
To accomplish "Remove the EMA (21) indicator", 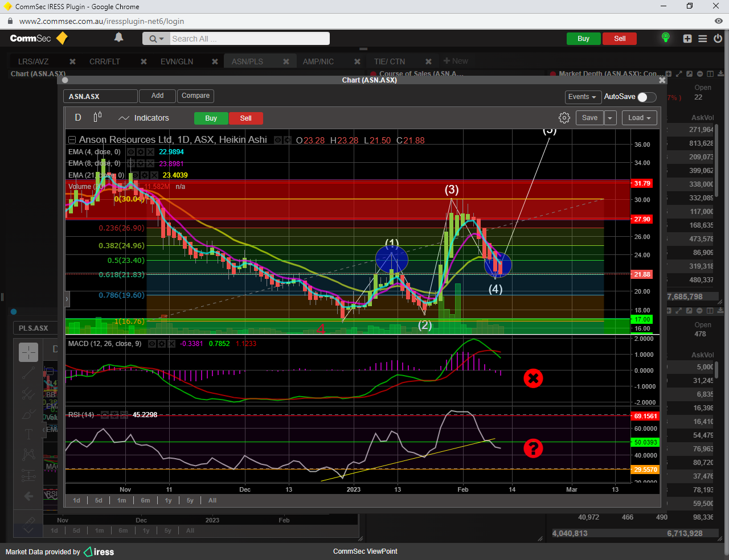I will tap(154, 175).
